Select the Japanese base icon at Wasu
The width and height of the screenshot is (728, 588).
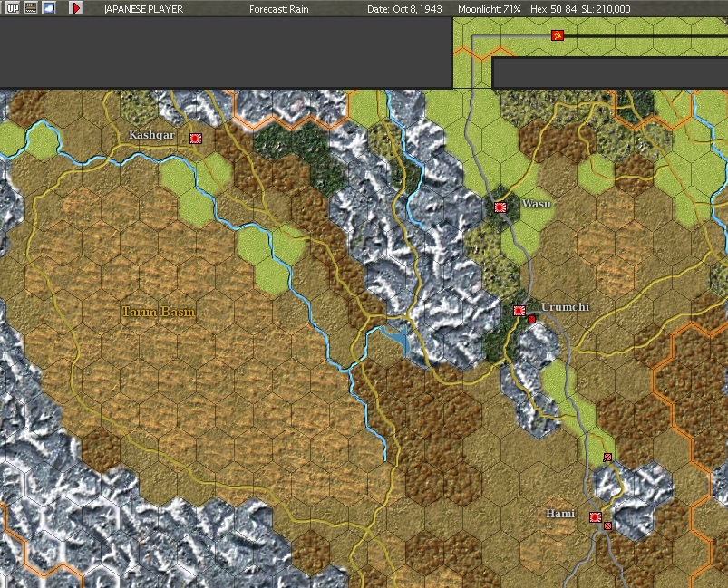[500, 207]
